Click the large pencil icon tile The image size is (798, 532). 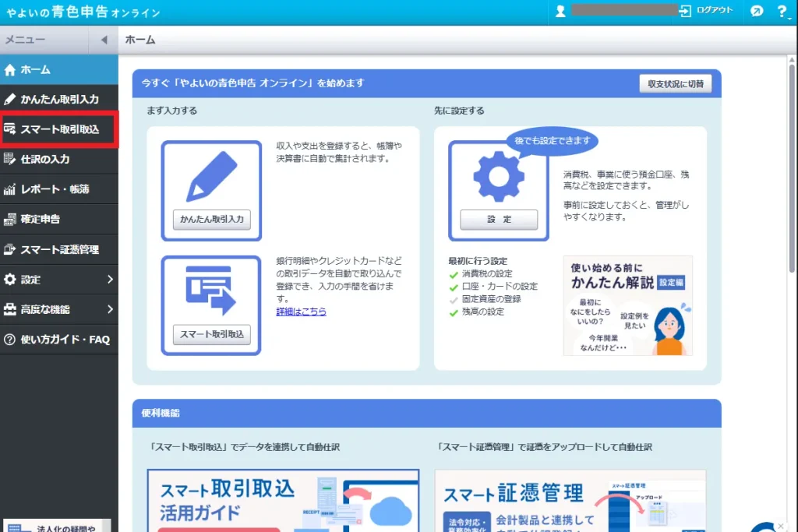point(211,176)
